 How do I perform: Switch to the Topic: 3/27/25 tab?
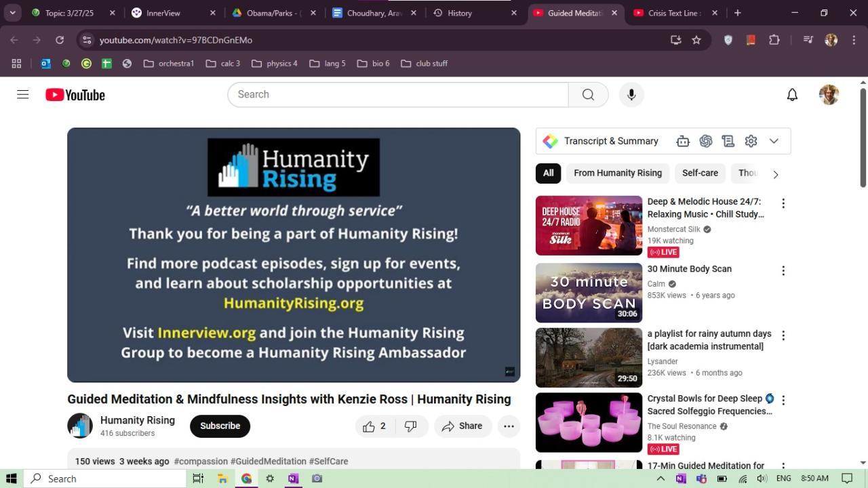[73, 13]
